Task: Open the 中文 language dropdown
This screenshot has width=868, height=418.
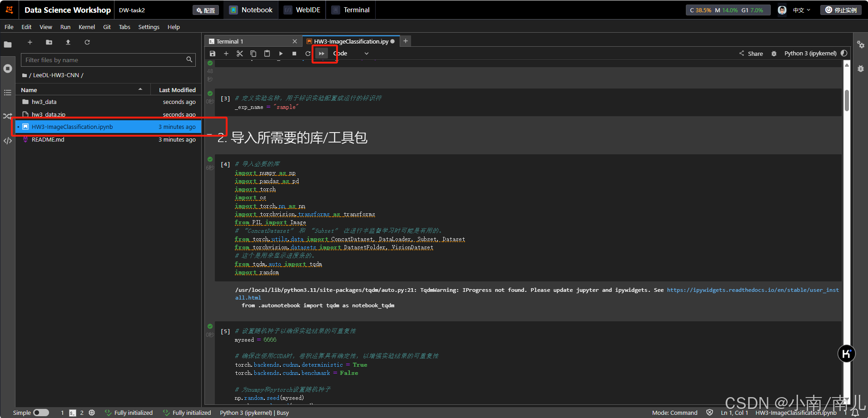Action: coord(802,10)
